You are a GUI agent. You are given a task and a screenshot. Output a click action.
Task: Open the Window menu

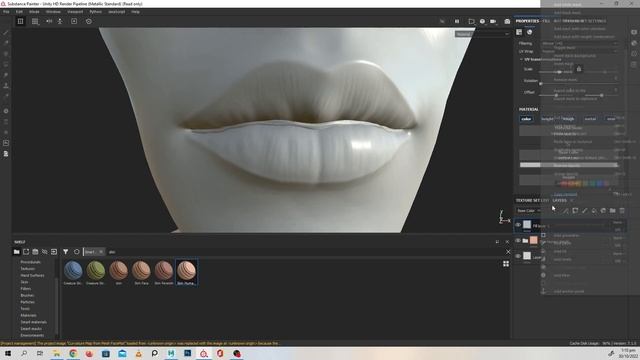point(53,12)
